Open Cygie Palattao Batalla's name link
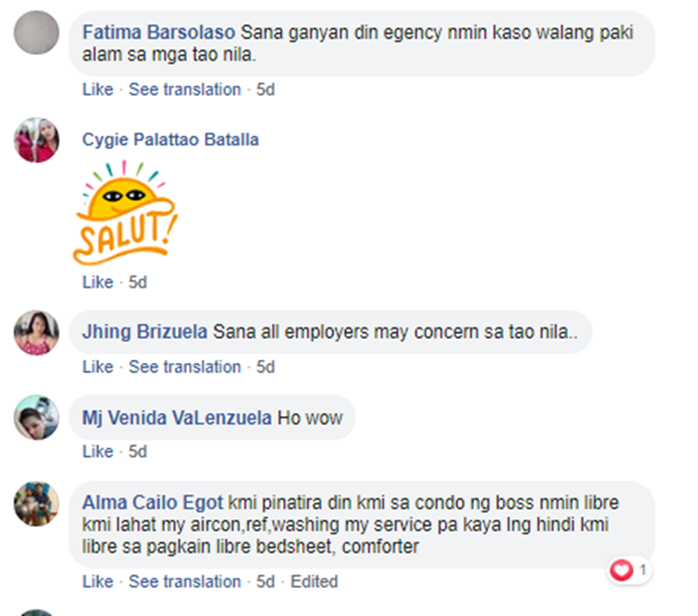698x616 pixels. [x=170, y=140]
